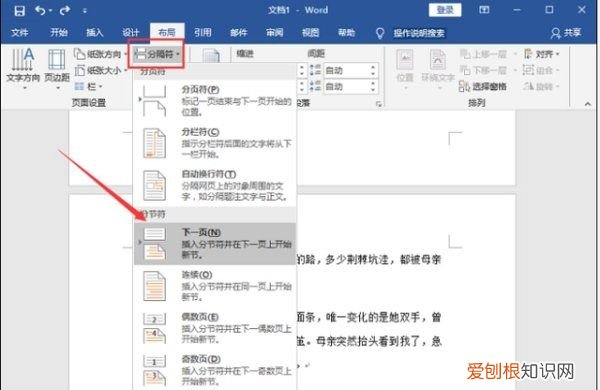
Task: Click the 登录 sign-in button
Action: tap(445, 10)
